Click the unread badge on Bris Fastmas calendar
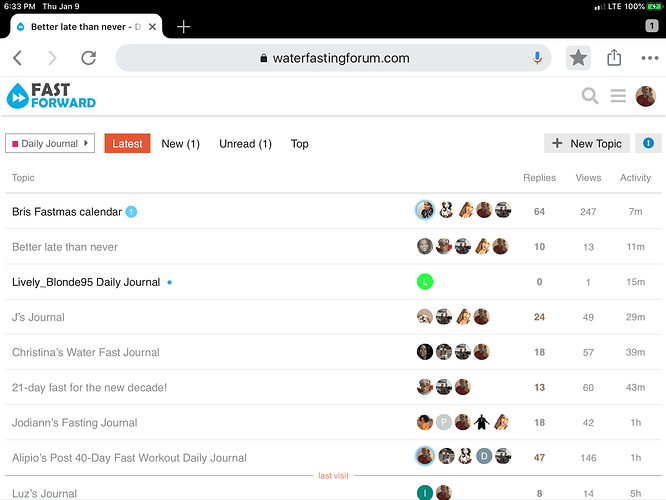Screen dimensions: 666x500 tap(131, 212)
